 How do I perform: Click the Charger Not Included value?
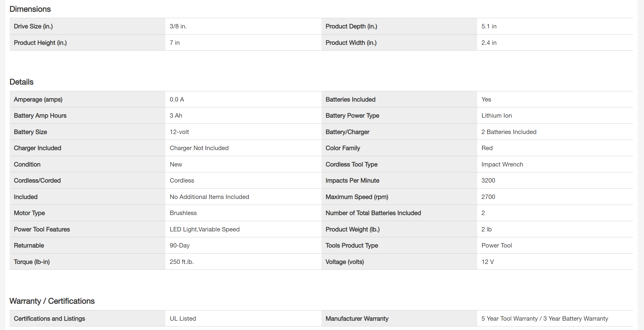point(199,148)
